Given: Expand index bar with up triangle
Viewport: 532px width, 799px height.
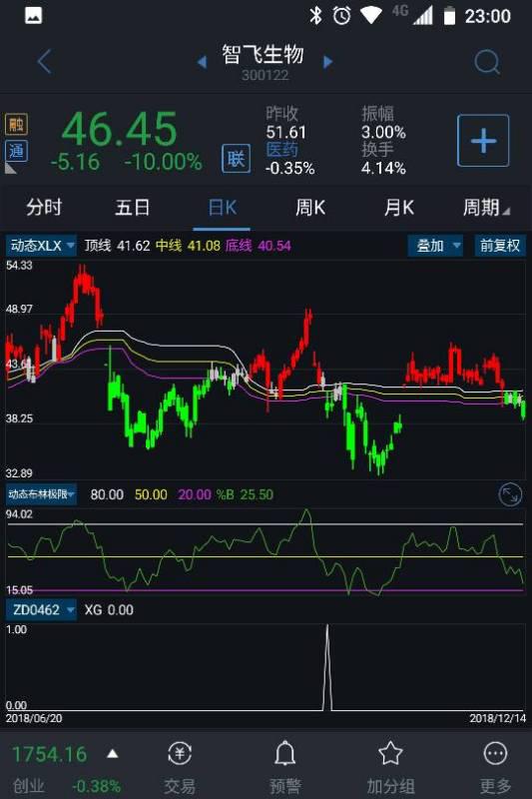Looking at the screenshot, I should pos(113,754).
